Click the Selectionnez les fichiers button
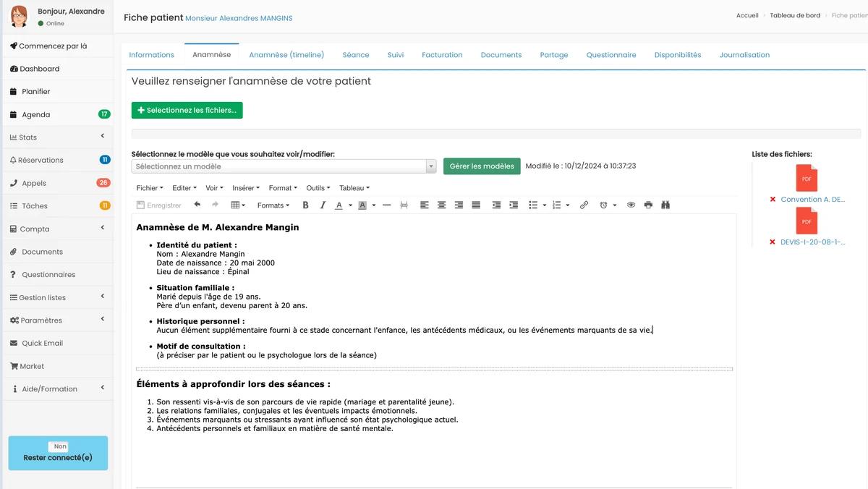Viewport: 868px width, 489px height. click(187, 111)
